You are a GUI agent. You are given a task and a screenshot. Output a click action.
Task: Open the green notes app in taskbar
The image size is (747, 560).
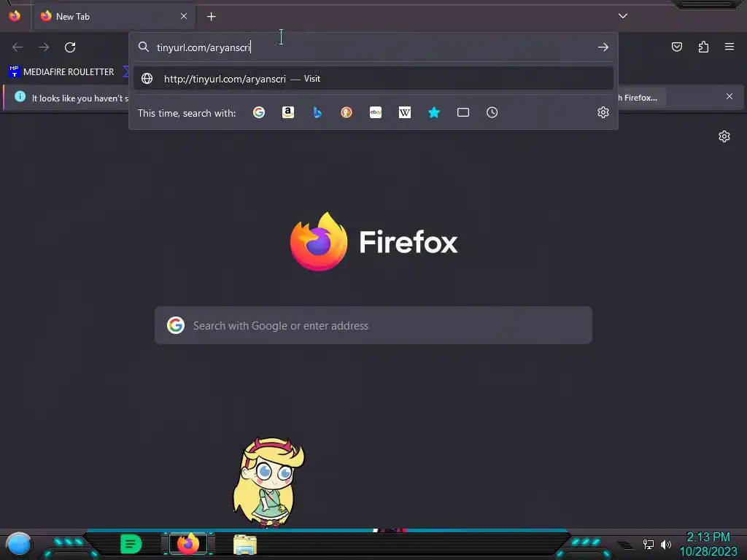[131, 544]
